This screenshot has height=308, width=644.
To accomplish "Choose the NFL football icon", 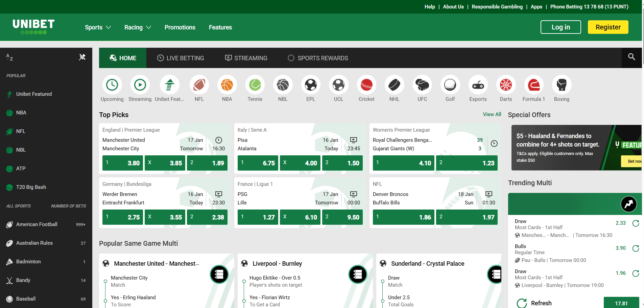I will [x=199, y=85].
